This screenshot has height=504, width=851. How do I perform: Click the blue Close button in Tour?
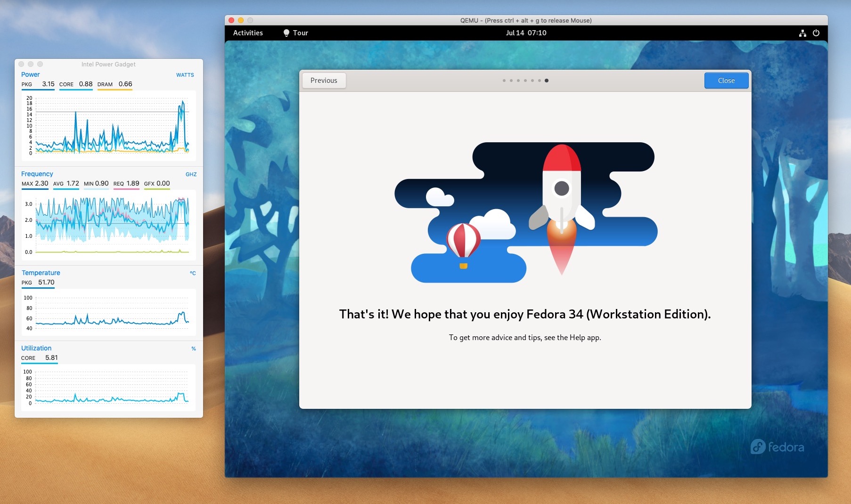point(726,81)
